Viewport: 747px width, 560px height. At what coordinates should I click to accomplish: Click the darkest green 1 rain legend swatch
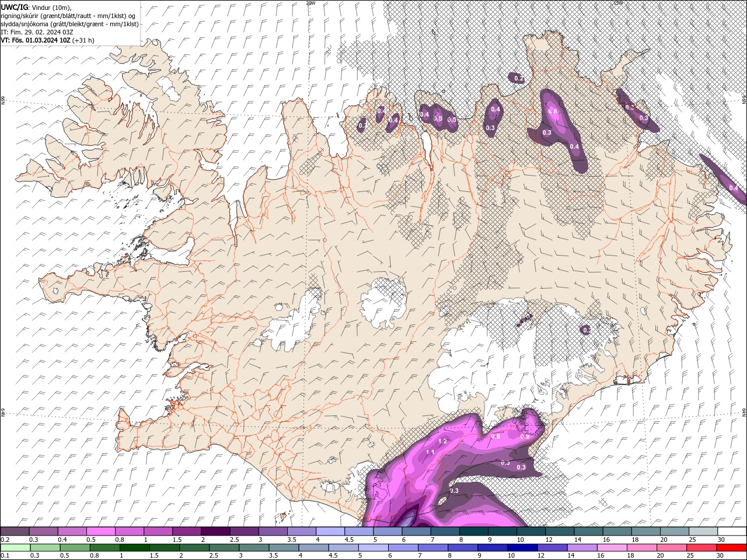(135, 548)
